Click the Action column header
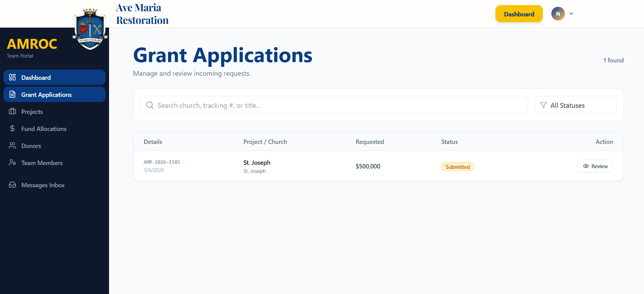 [604, 142]
